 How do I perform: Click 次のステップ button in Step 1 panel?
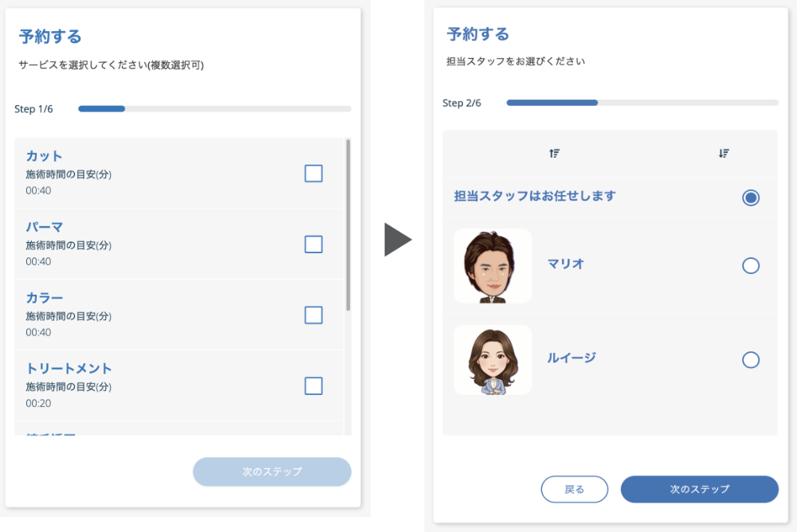point(272,471)
